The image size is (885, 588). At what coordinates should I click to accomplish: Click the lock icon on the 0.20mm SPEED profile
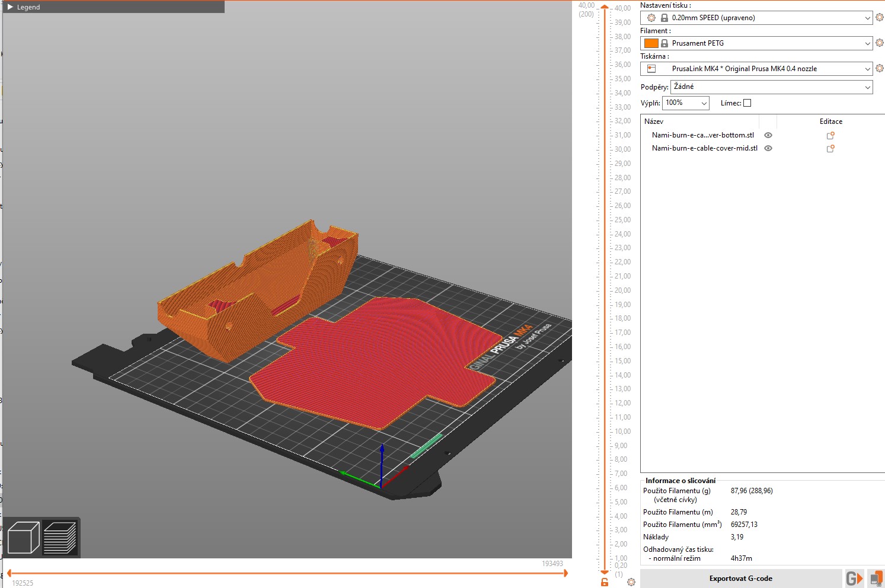pos(664,17)
